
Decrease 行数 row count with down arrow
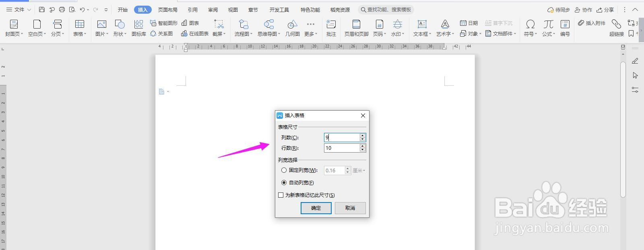(363, 150)
